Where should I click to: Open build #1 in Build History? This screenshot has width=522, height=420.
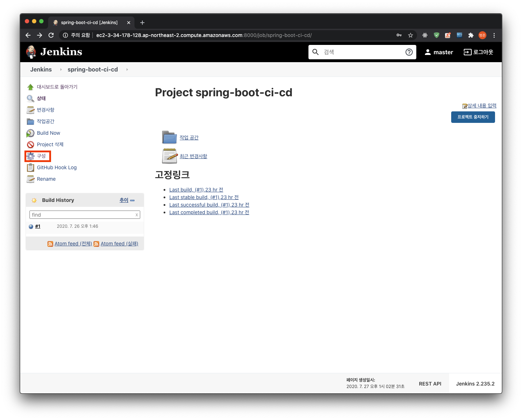[38, 226]
